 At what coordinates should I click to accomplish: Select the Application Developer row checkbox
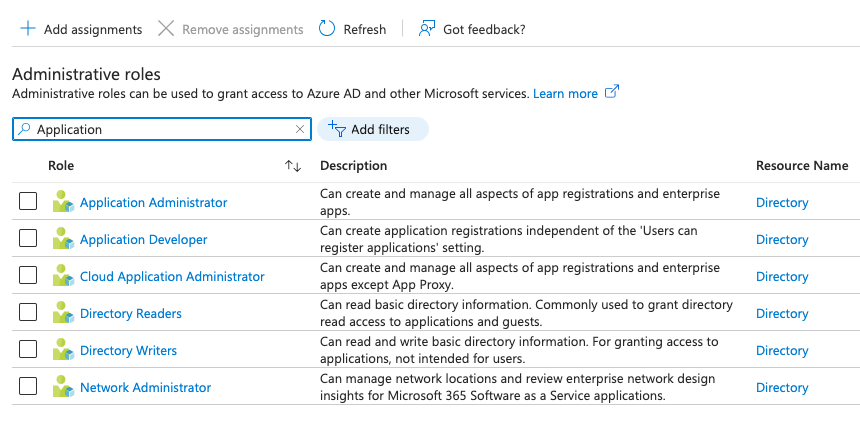tap(28, 239)
